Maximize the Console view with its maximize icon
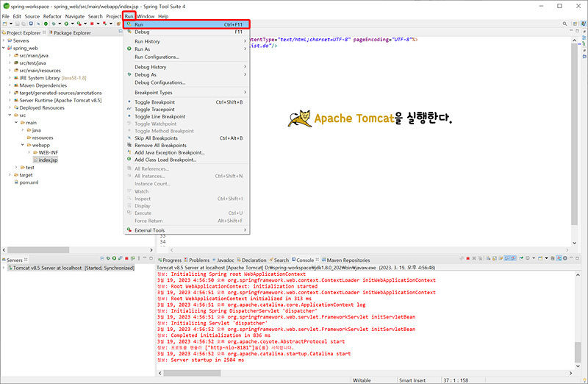Screen dimensions: 588x384 click(577, 258)
